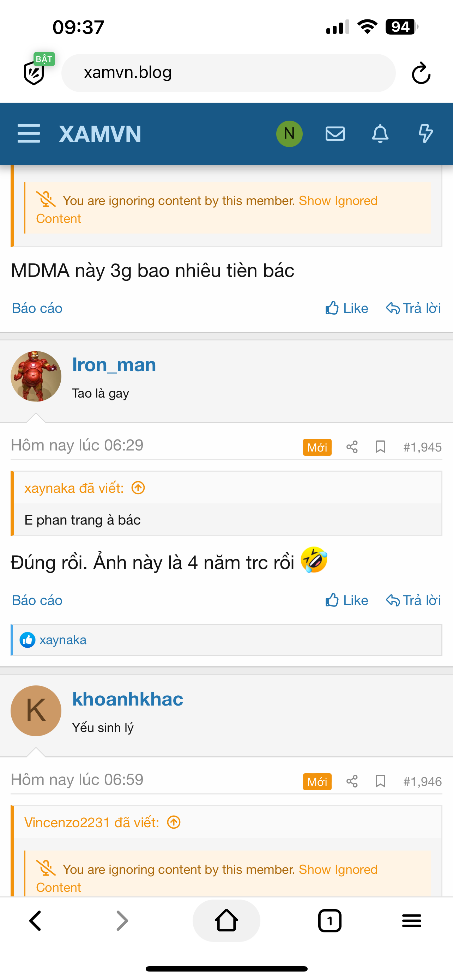Bookmark post #1,945
453x980 pixels.
click(380, 447)
